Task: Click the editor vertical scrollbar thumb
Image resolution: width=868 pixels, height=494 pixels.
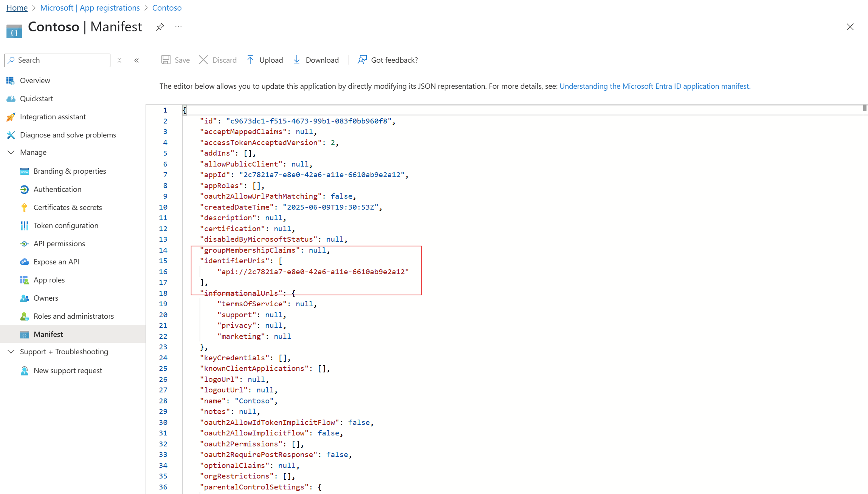Action: point(864,108)
